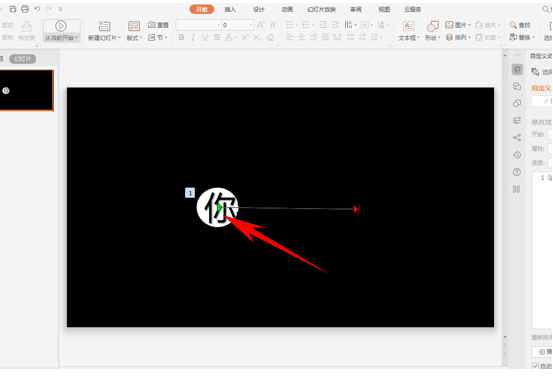Click the numbered list icon

[x=306, y=25]
